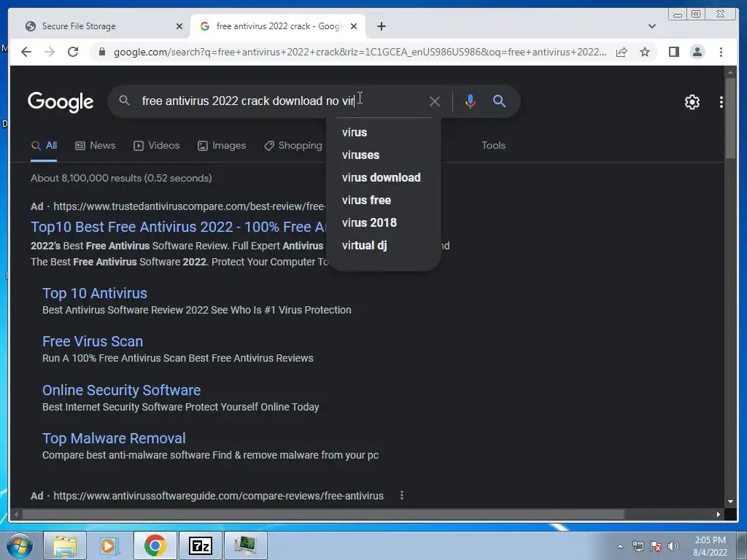Click the Google logo
This screenshot has width=747, height=560.
61,102
